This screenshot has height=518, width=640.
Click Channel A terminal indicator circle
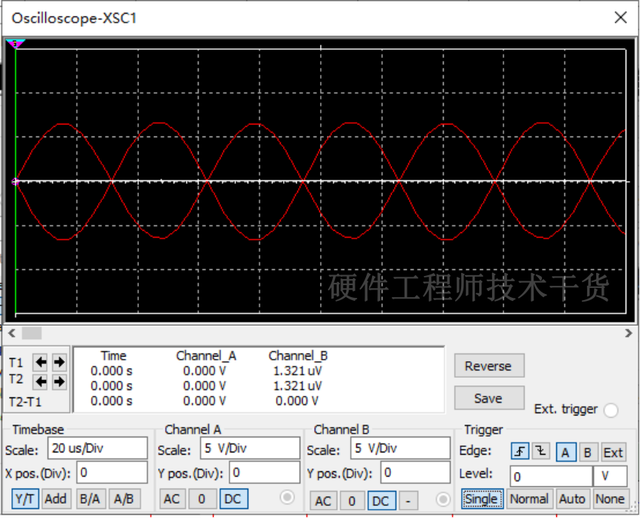click(x=287, y=497)
